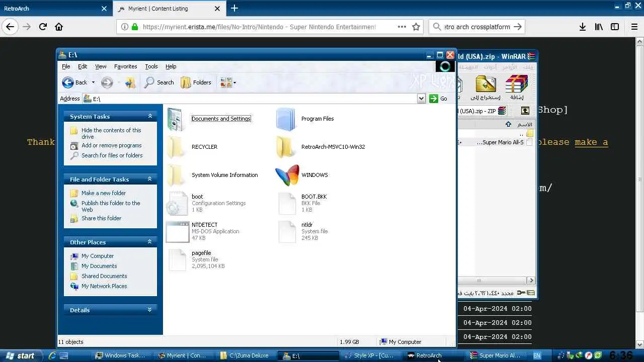
Task: Switch to Windows Task Manager taskbar button
Action: pos(121,355)
